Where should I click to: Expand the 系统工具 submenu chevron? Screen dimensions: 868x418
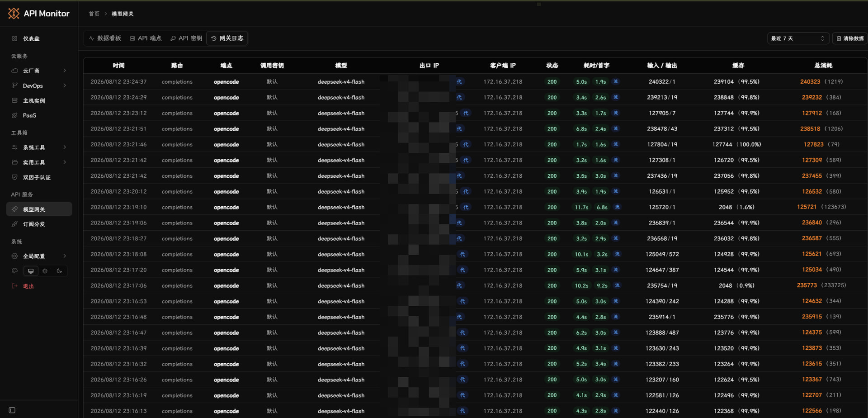65,147
